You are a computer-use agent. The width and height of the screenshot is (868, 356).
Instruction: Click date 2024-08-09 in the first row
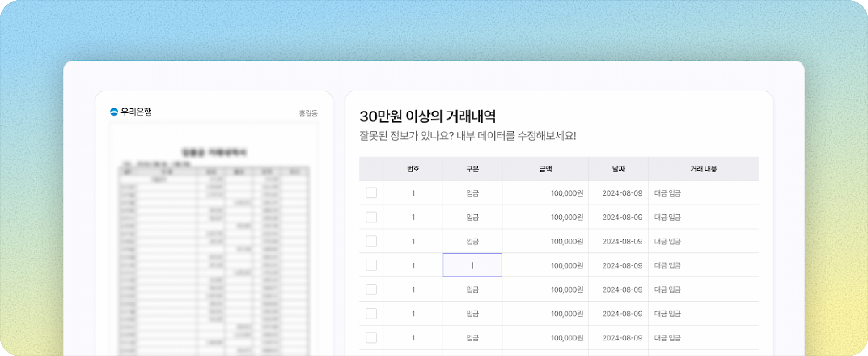pyautogui.click(x=622, y=193)
